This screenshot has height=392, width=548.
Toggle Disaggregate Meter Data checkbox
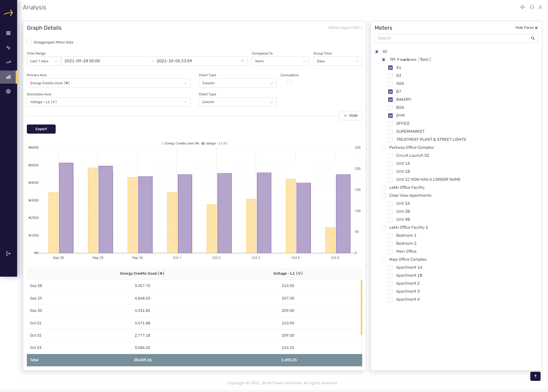(x=29, y=42)
